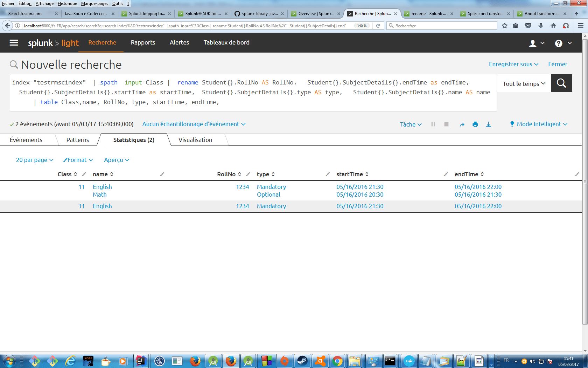
Task: Open the 'Aucun échantillonnage d'événement' dropdown
Action: pos(194,124)
